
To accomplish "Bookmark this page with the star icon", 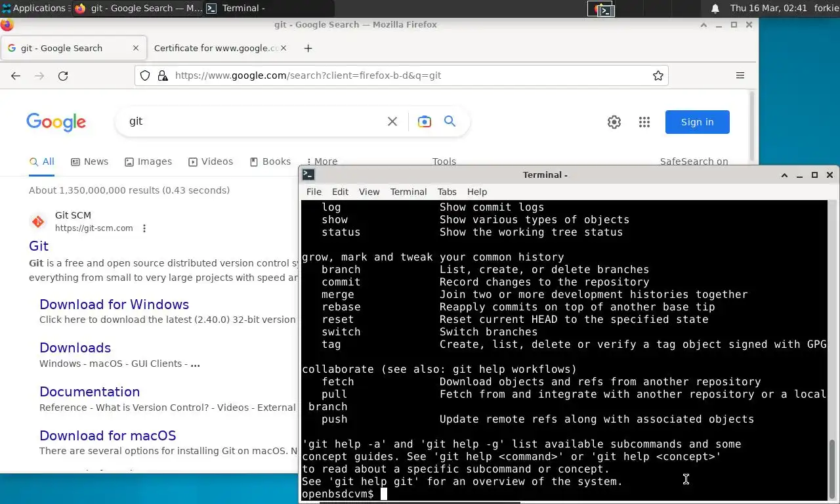I will coord(658,75).
